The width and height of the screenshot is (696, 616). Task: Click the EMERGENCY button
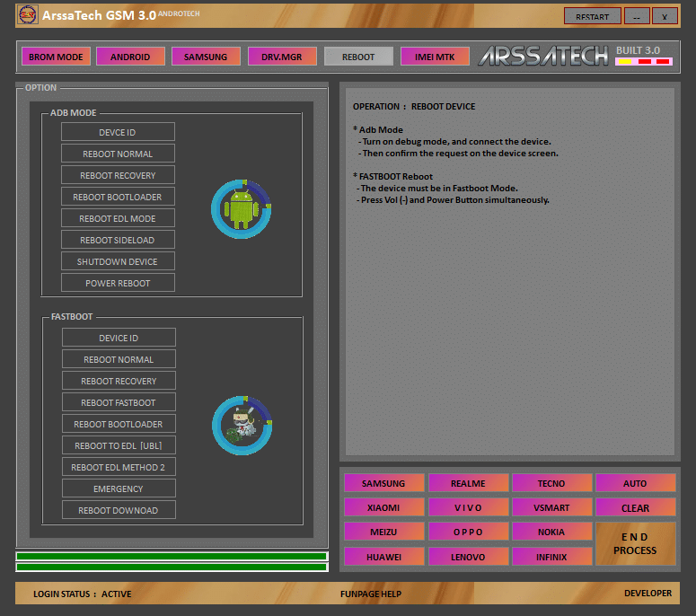point(119,488)
